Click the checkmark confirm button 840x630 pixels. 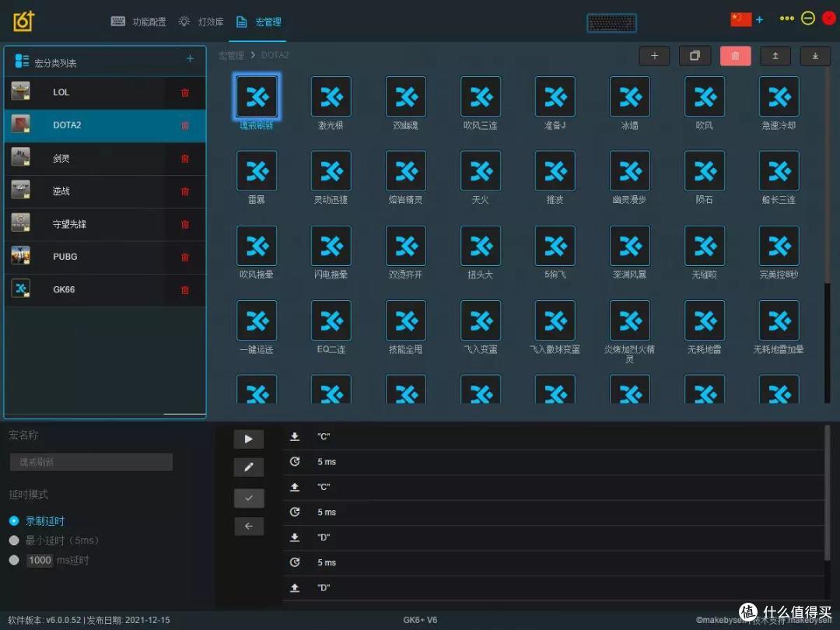(x=249, y=499)
